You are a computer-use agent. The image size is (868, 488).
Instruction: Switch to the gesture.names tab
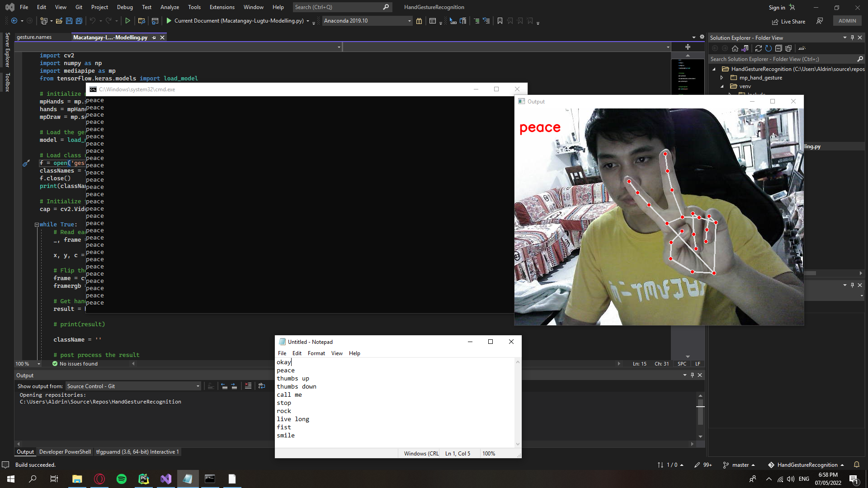[34, 38]
